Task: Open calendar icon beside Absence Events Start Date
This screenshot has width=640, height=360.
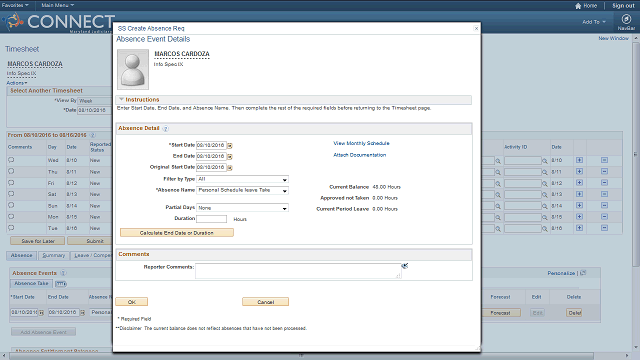Action: (x=41, y=313)
